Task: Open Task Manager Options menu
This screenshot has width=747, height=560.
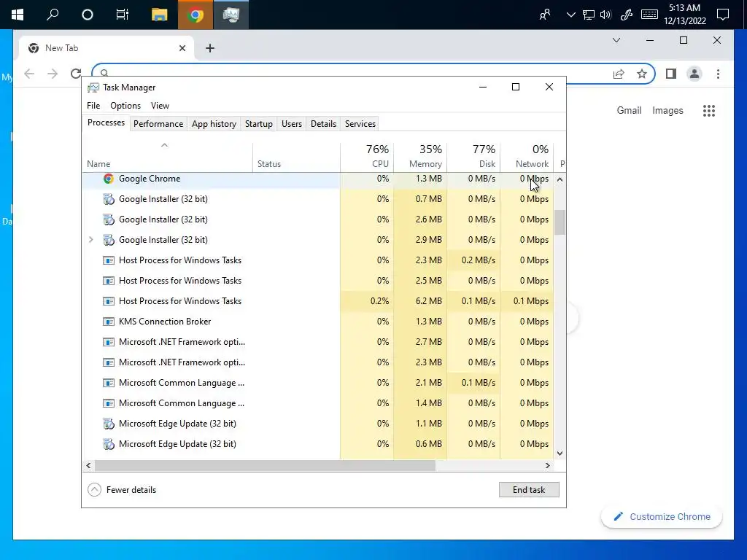Action: tap(125, 106)
